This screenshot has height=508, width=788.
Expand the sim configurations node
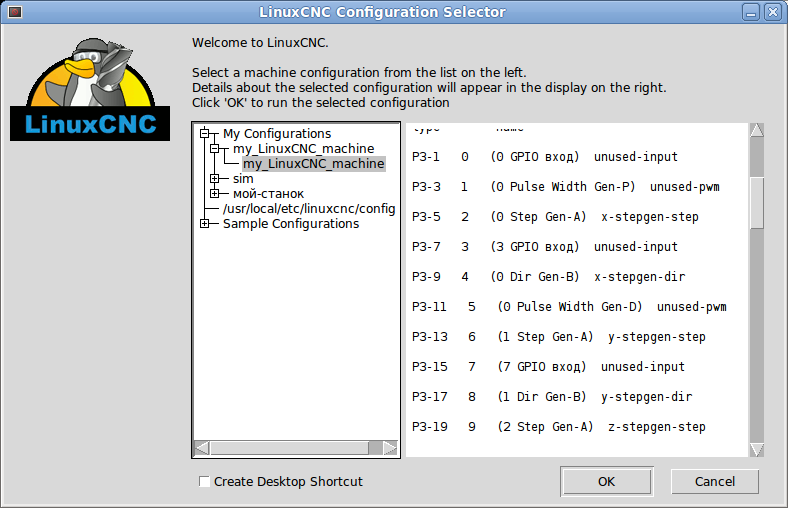coord(214,178)
